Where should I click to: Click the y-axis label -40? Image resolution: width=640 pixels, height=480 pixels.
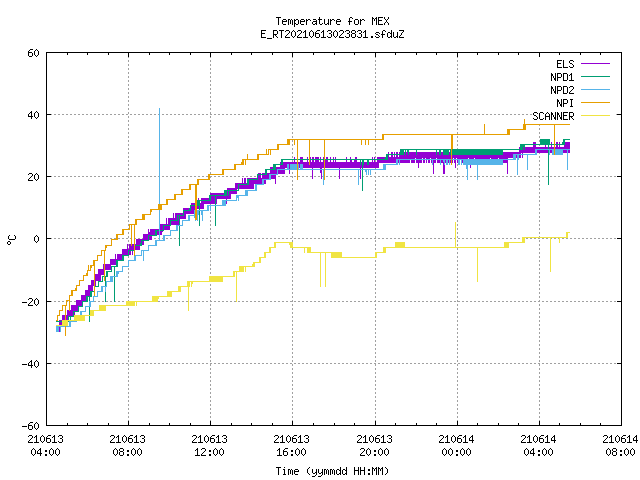30,364
